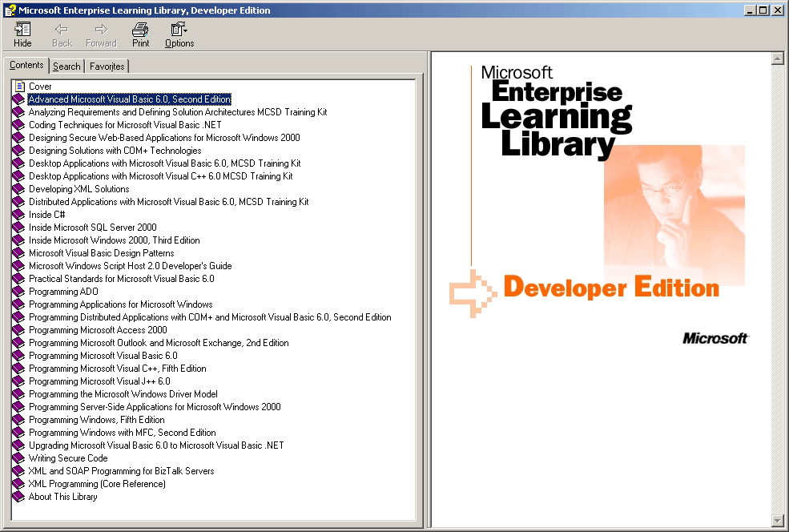The image size is (789, 532).
Task: Click book icon for Practical Standards for Visual Basic
Action: point(18,279)
